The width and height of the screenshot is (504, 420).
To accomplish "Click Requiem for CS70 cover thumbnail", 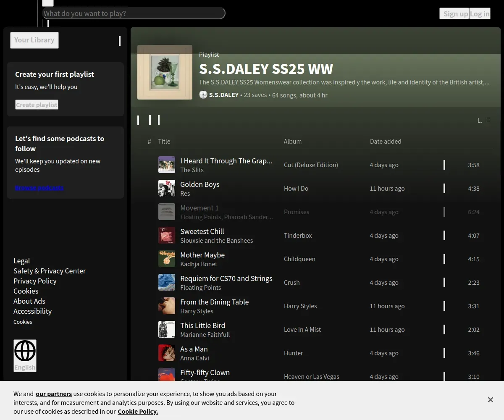I will click(x=167, y=282).
